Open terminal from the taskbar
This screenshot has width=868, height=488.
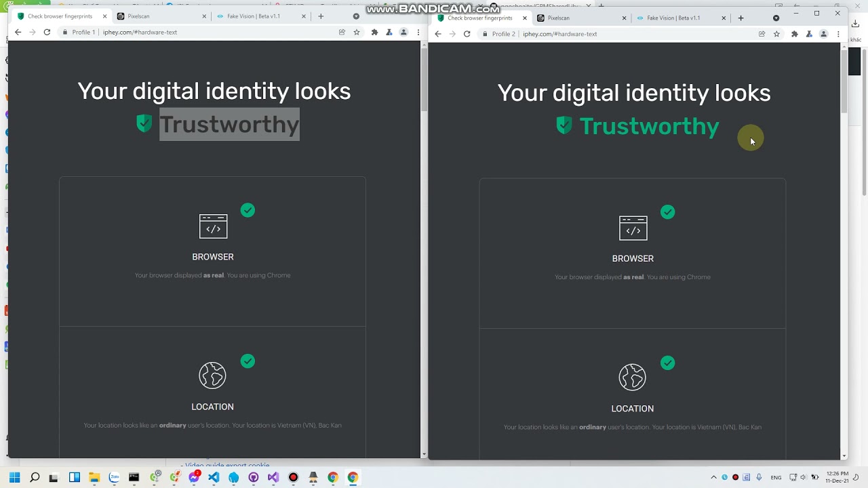tap(134, 477)
